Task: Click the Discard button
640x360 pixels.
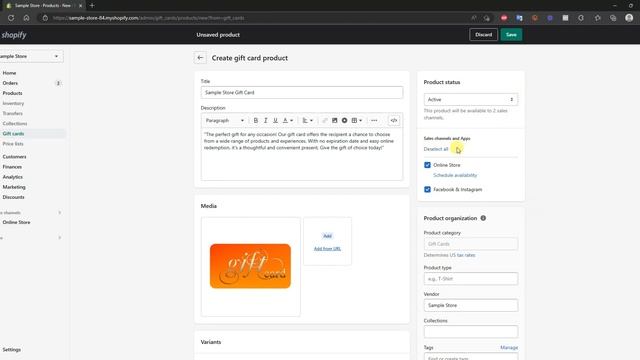Action: pyautogui.click(x=483, y=35)
